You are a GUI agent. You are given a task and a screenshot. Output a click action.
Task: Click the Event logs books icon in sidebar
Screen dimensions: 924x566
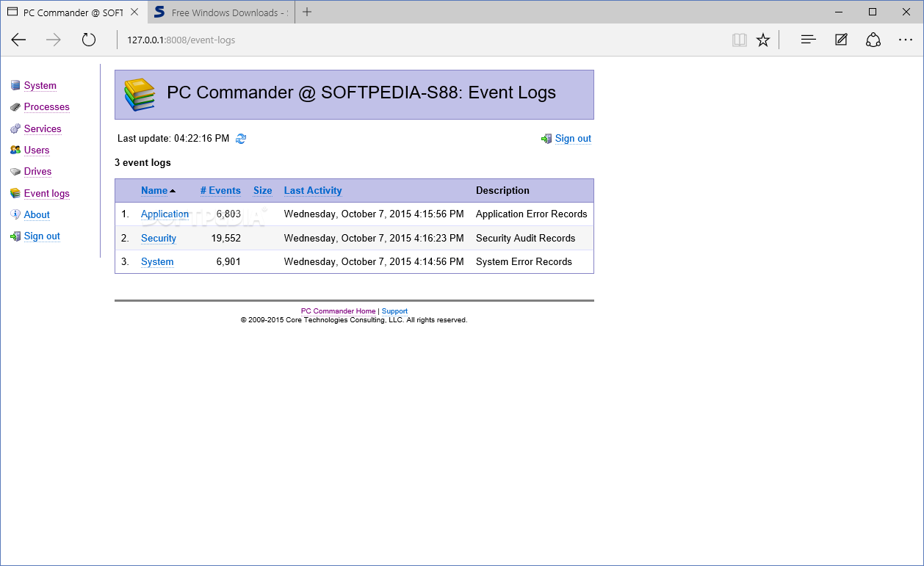[x=15, y=193]
